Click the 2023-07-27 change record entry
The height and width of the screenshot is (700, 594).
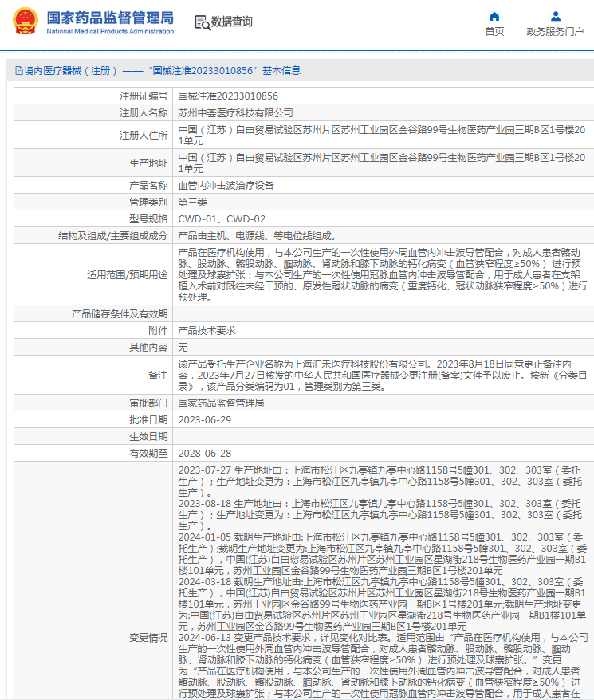point(380,482)
